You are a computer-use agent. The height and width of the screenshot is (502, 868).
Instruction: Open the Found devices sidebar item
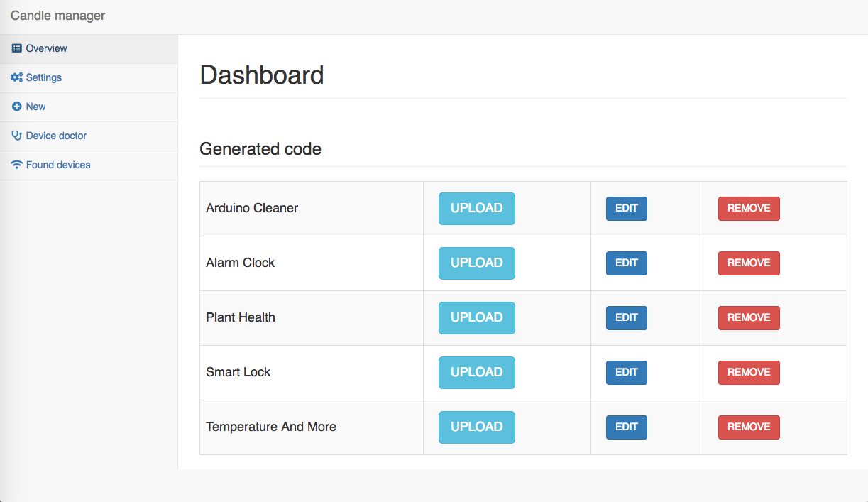[x=89, y=165]
